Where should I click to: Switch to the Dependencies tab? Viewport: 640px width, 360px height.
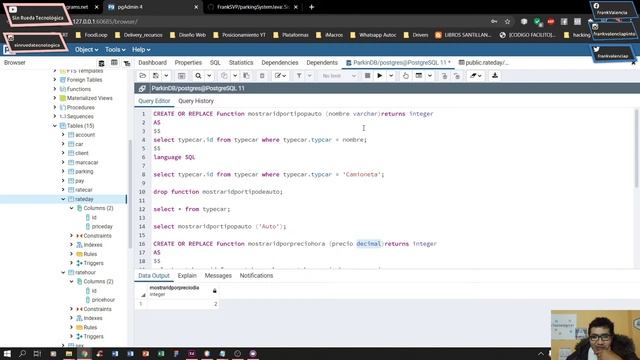(x=280, y=62)
